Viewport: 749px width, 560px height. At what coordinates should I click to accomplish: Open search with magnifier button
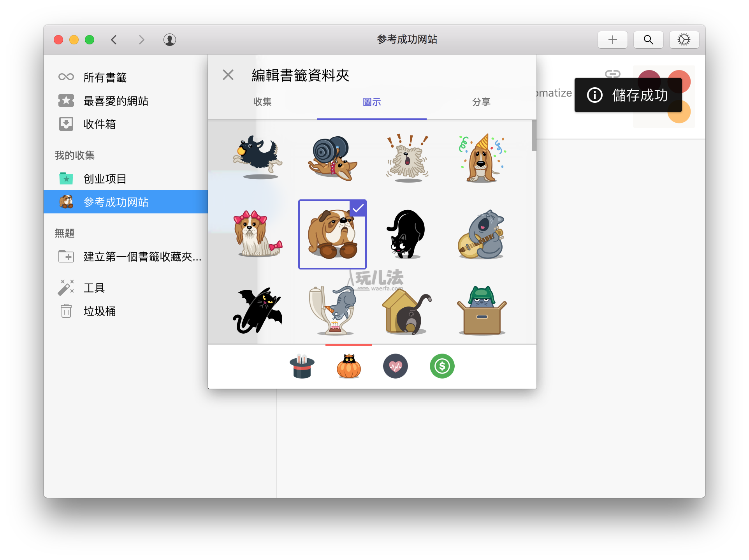click(649, 40)
